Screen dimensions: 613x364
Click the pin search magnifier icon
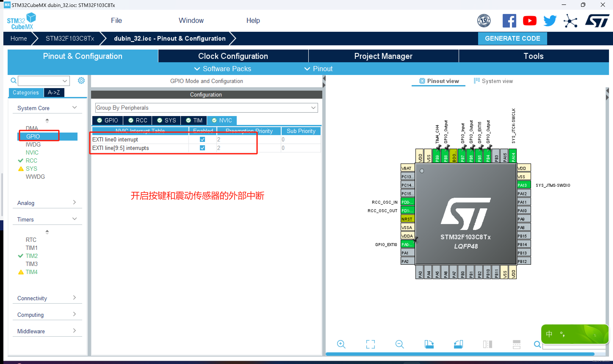tap(537, 344)
